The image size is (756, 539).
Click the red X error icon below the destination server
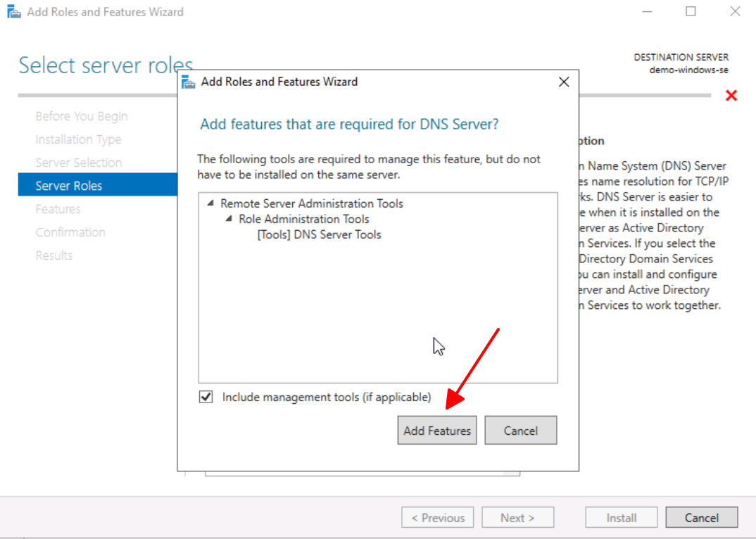tap(731, 95)
